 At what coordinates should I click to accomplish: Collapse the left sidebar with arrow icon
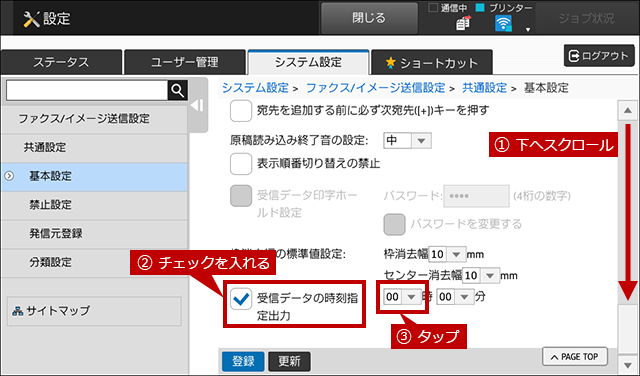point(198,105)
